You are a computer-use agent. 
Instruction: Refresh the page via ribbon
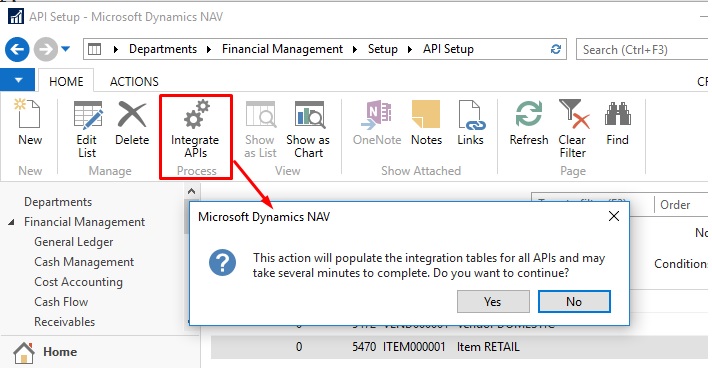tap(529, 123)
